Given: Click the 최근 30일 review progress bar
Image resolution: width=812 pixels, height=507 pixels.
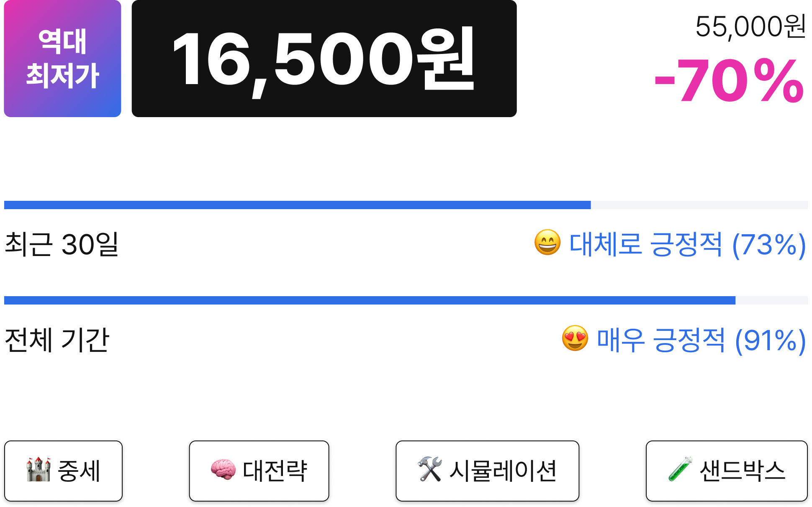Looking at the screenshot, I should (x=406, y=205).
